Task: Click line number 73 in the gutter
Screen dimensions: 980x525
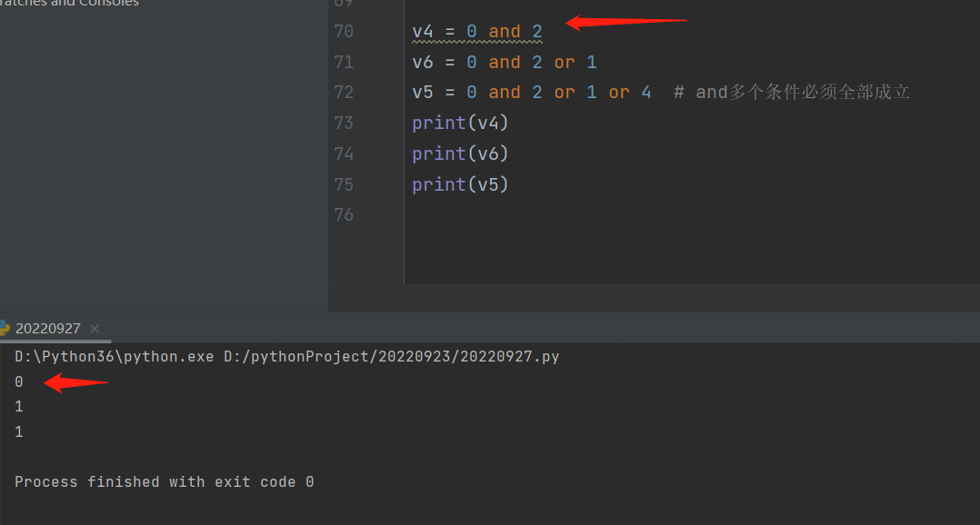Action: coord(344,123)
